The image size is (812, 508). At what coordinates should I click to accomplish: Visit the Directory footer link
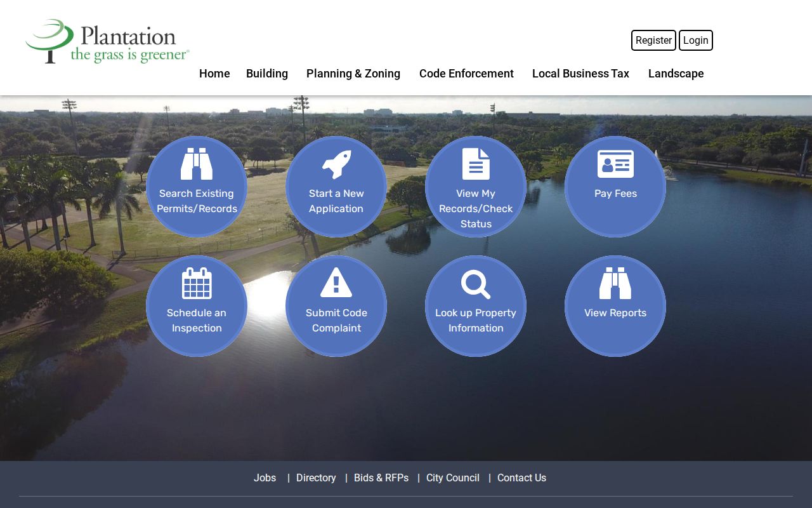[316, 478]
